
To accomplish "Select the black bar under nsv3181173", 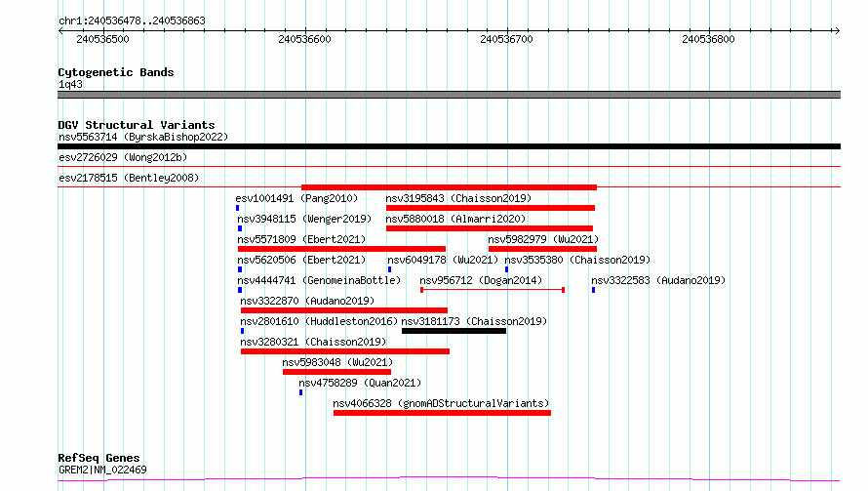I will 454,331.
